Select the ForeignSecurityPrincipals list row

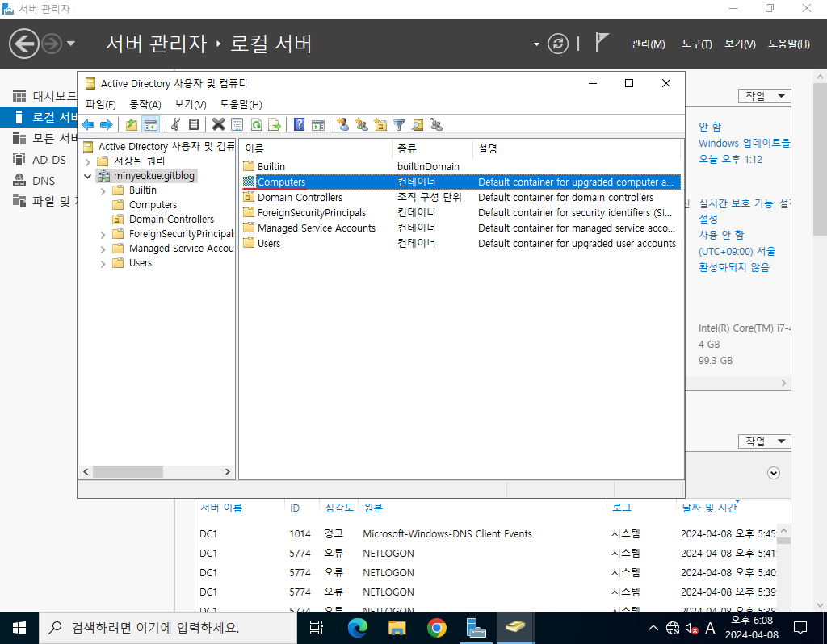click(461, 213)
